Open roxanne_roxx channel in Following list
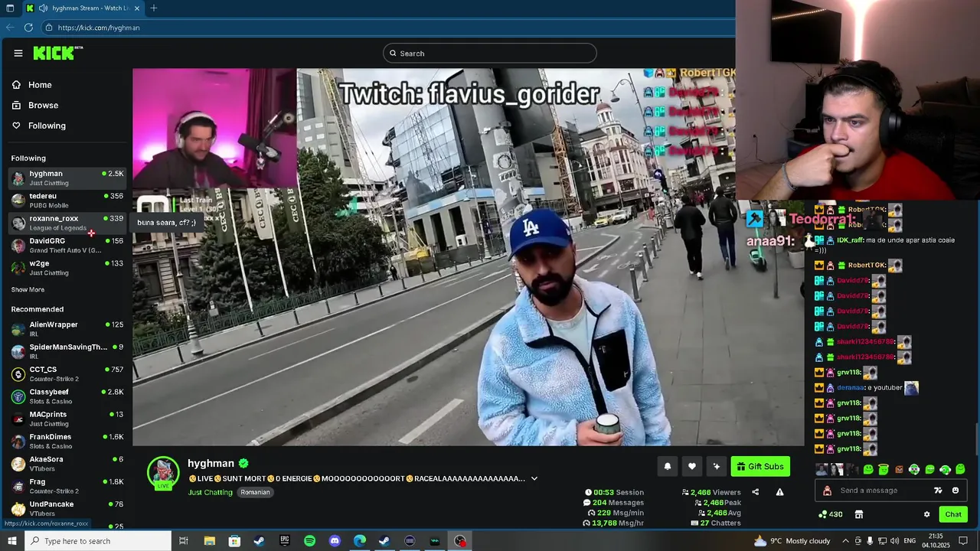Image resolution: width=980 pixels, height=551 pixels. point(68,223)
